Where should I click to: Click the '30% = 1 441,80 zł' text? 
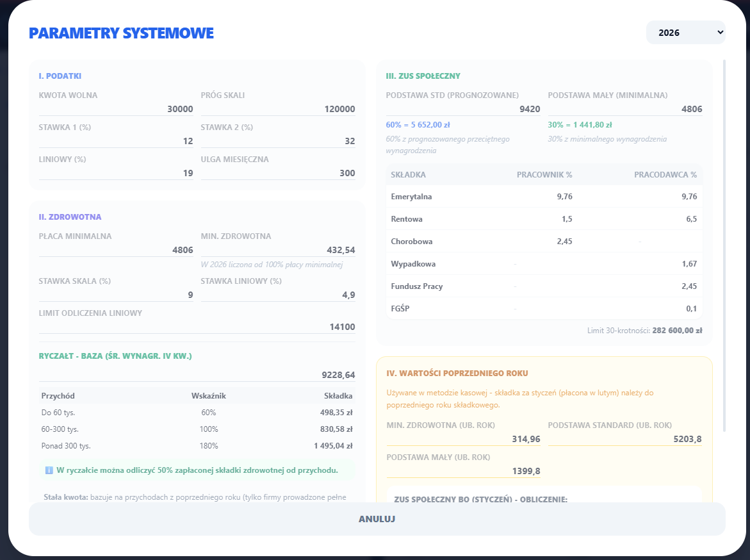point(580,125)
